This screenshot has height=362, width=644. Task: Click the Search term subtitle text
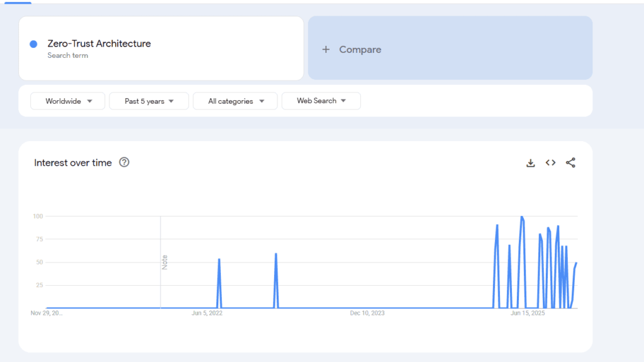[x=67, y=55]
